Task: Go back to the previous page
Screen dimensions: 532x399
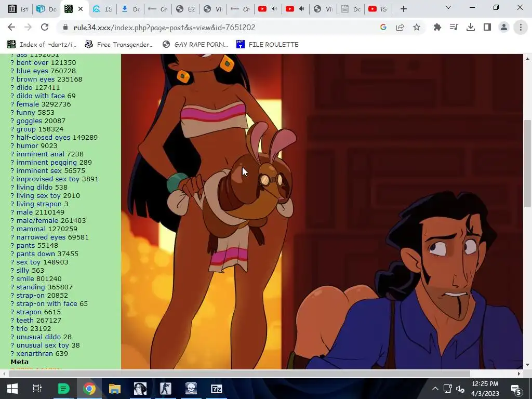Action: click(x=11, y=27)
